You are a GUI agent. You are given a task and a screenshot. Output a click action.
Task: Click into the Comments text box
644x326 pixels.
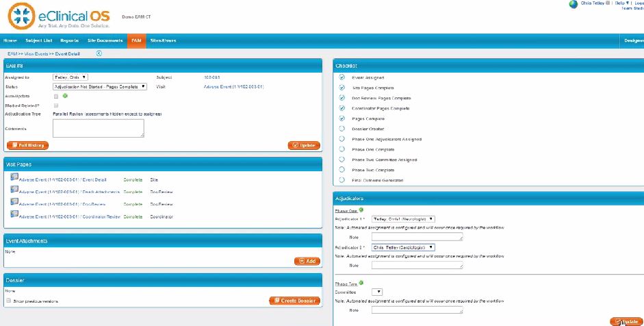(x=98, y=128)
